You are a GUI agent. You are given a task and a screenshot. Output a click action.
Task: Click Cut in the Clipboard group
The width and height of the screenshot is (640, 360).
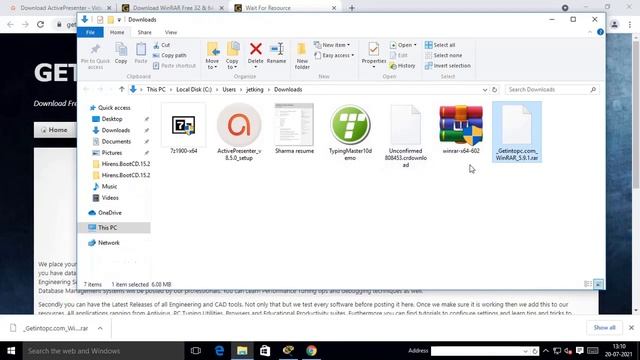tap(162, 45)
